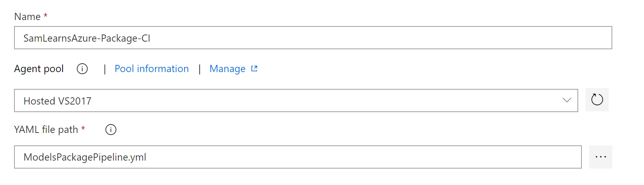This screenshot has width=644, height=185.
Task: Click the YAML file path info icon
Action: coord(111,130)
